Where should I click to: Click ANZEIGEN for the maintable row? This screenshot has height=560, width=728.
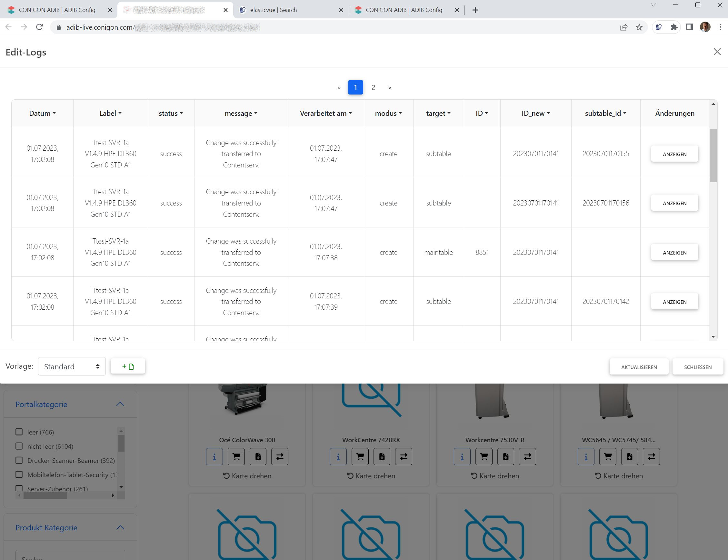click(x=675, y=252)
